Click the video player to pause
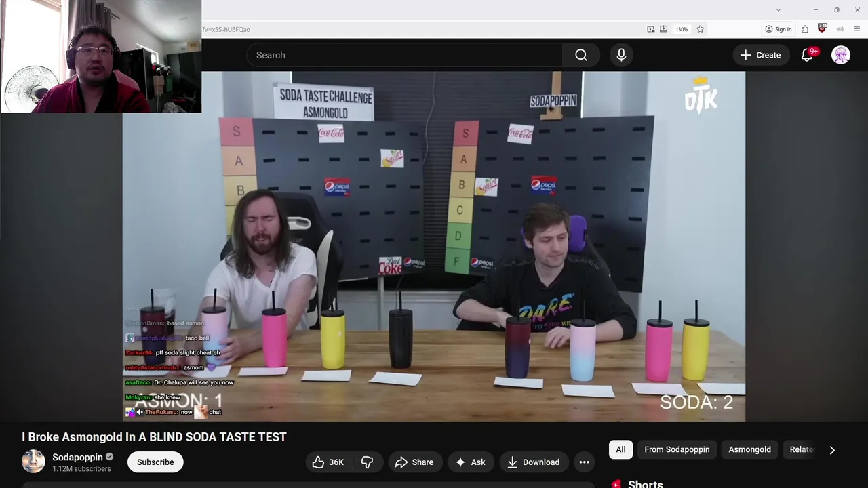Viewport: 868px width, 488px height. (x=434, y=247)
